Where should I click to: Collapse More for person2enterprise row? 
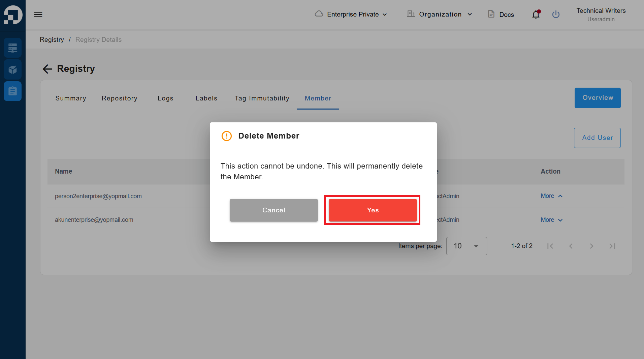click(x=551, y=196)
